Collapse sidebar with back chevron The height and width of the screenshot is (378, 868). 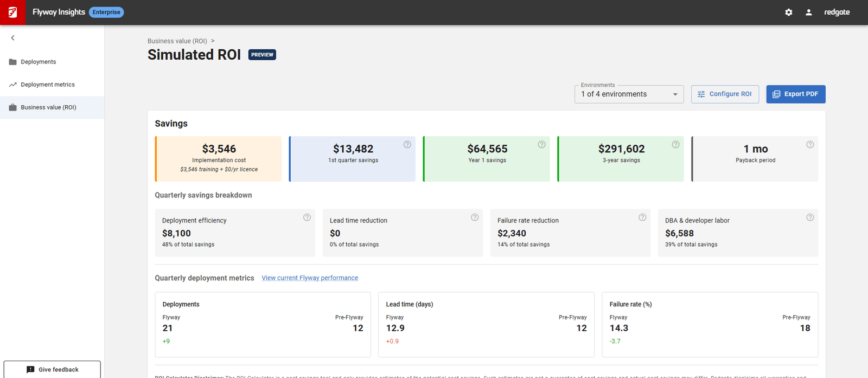(12, 38)
